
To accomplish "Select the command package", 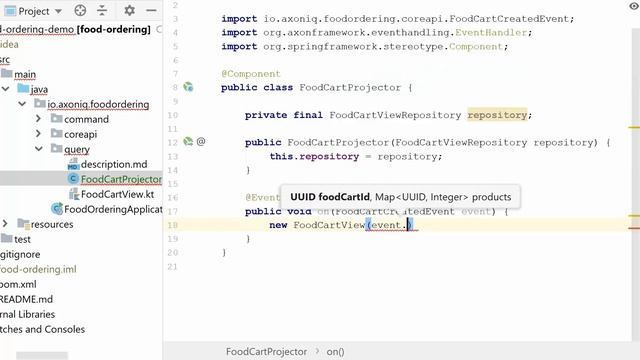I will (x=86, y=119).
